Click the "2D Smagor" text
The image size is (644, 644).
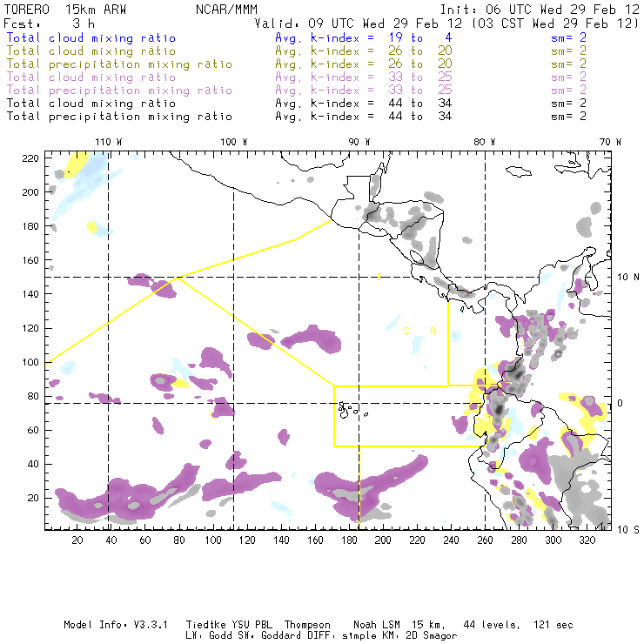pos(432,635)
